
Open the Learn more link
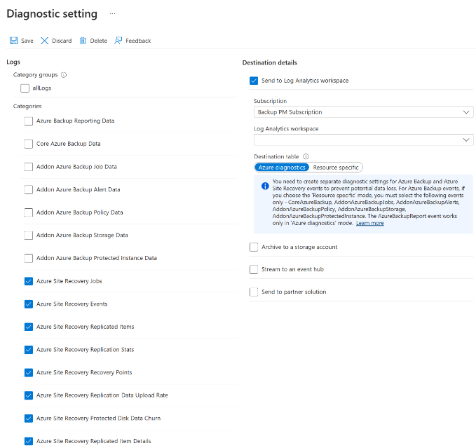coord(369,223)
